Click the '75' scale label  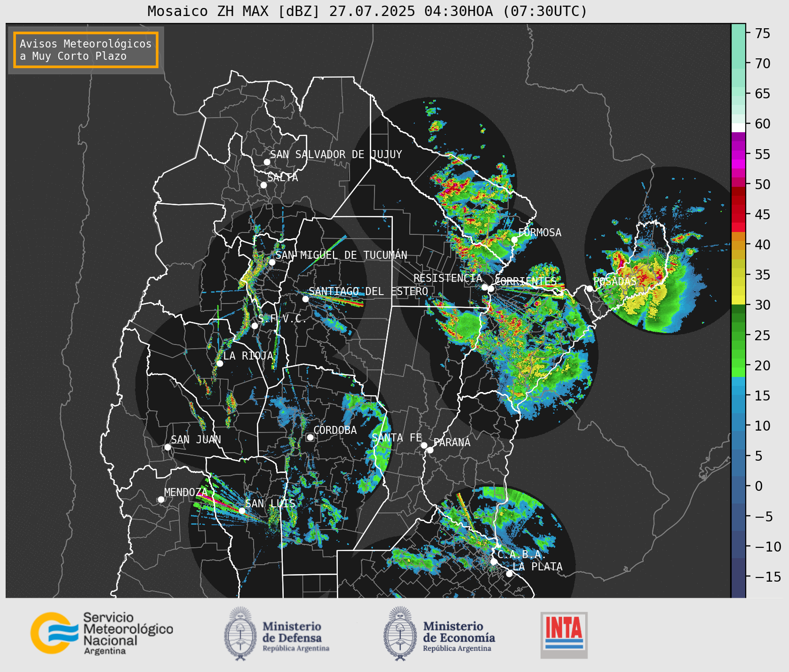[763, 33]
